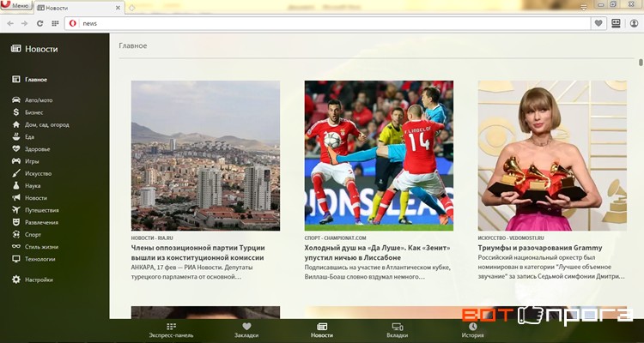Click the glasses icon for Стиль жизни
Viewport: 644px width, 343px height.
(16, 247)
